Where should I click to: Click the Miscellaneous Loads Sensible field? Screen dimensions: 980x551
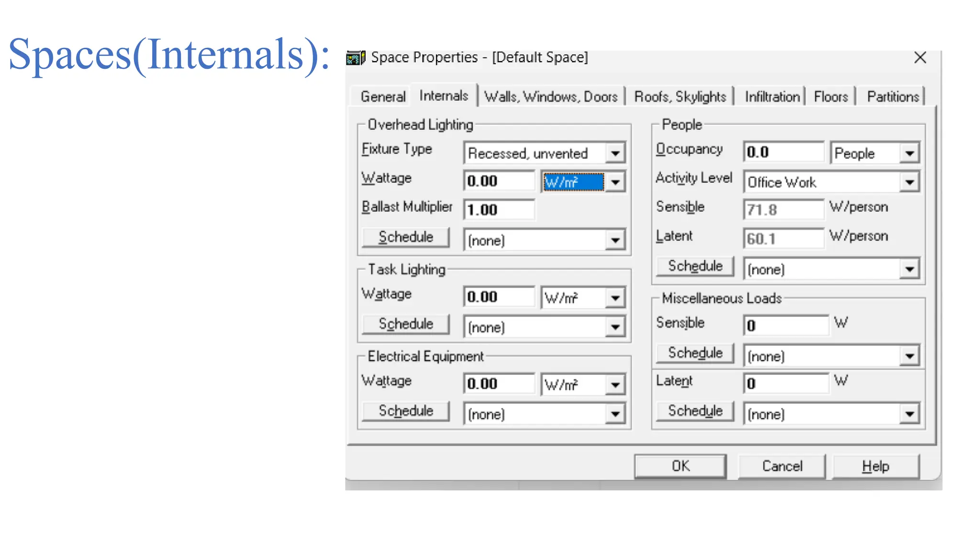tap(786, 326)
